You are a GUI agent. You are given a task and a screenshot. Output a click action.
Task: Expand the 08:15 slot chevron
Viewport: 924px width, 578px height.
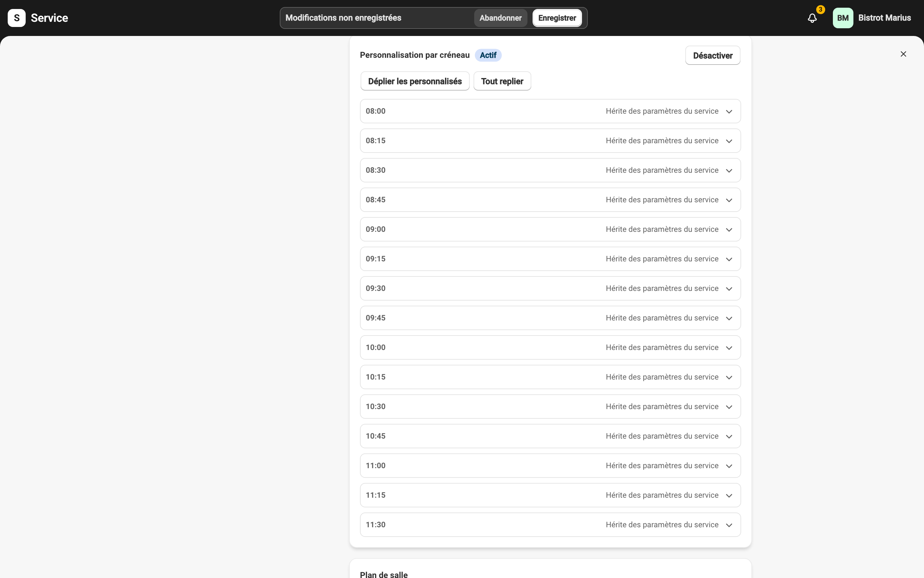click(x=729, y=141)
